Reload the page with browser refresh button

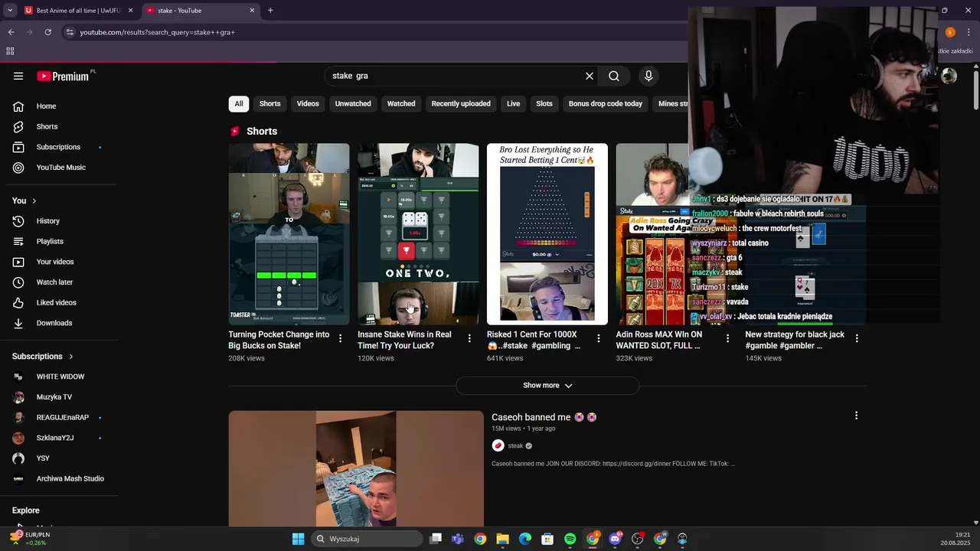click(x=47, y=32)
